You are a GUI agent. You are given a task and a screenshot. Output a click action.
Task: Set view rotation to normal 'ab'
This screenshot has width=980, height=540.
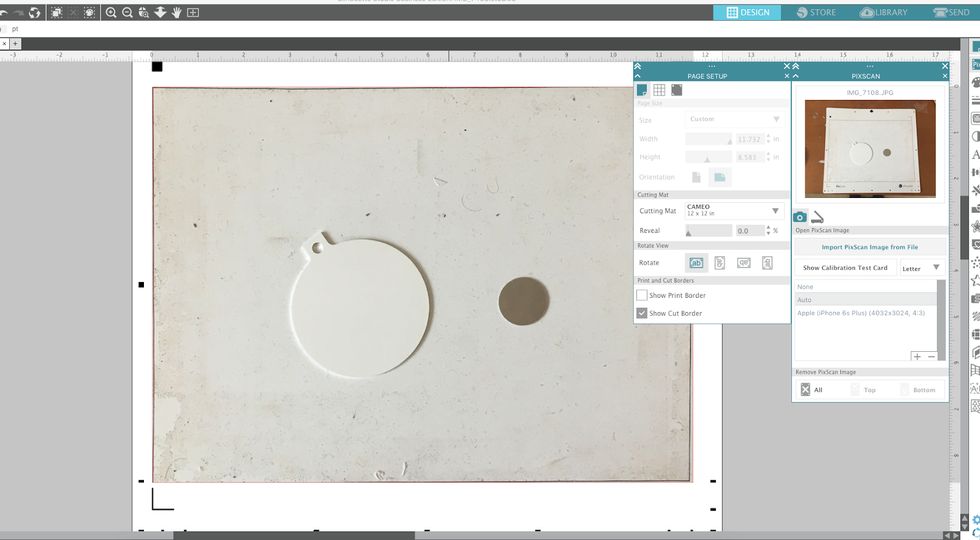coord(696,263)
